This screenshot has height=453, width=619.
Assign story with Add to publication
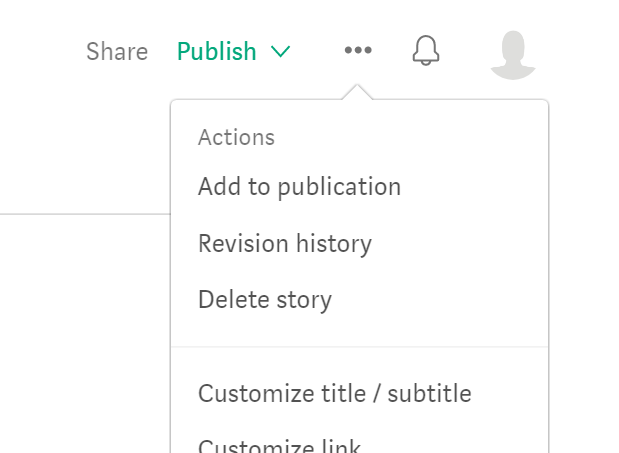[299, 187]
